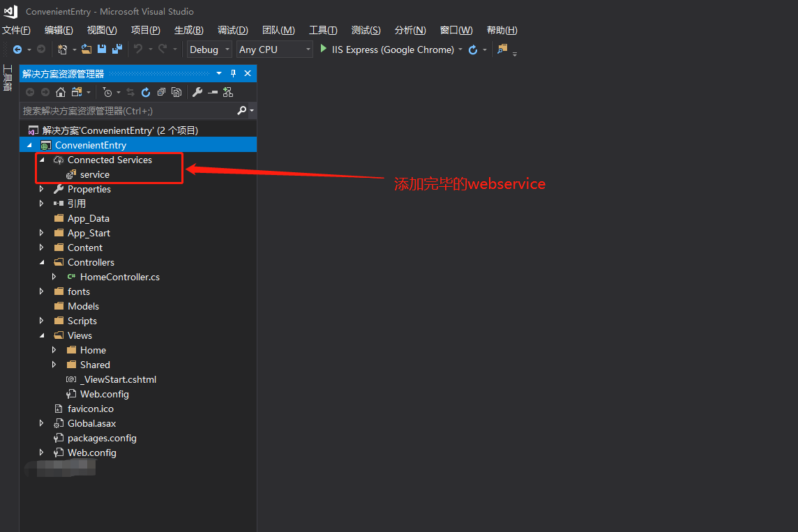Collapse the Connected Services node

[42, 160]
